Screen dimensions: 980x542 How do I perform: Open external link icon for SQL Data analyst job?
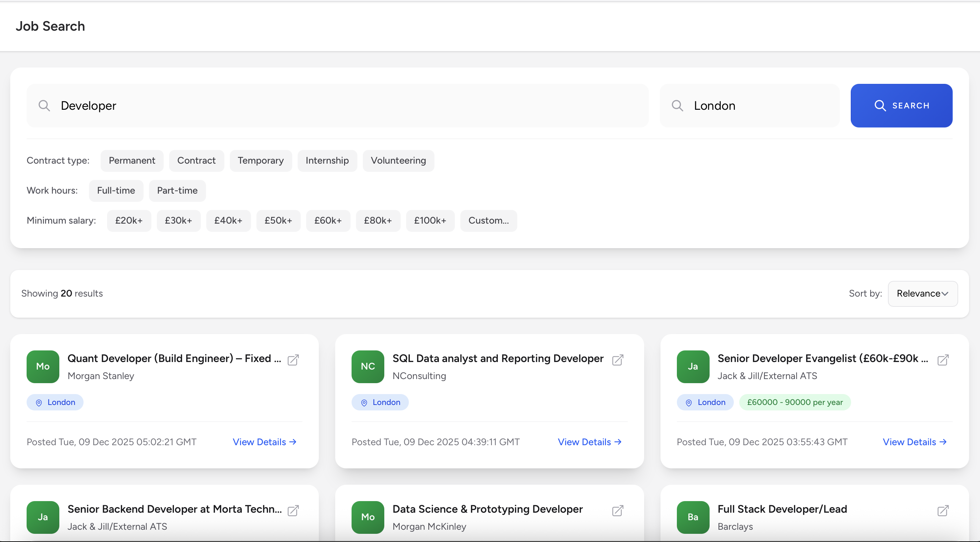(x=618, y=360)
